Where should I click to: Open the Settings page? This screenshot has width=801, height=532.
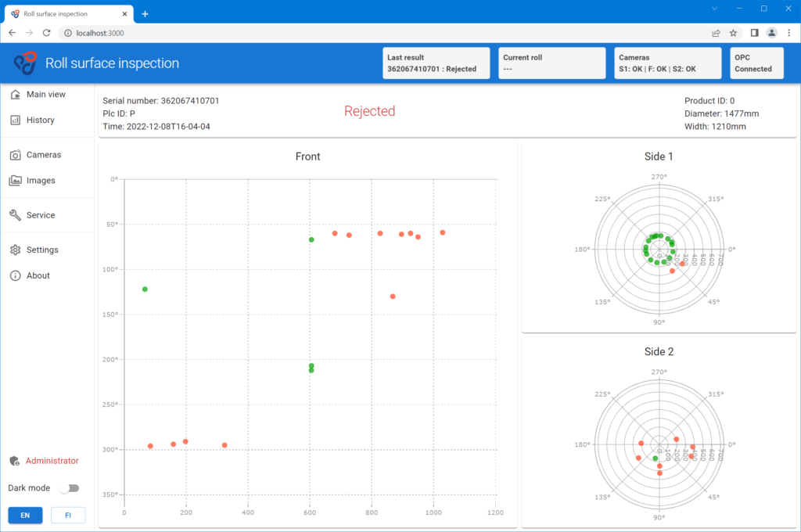coord(47,250)
